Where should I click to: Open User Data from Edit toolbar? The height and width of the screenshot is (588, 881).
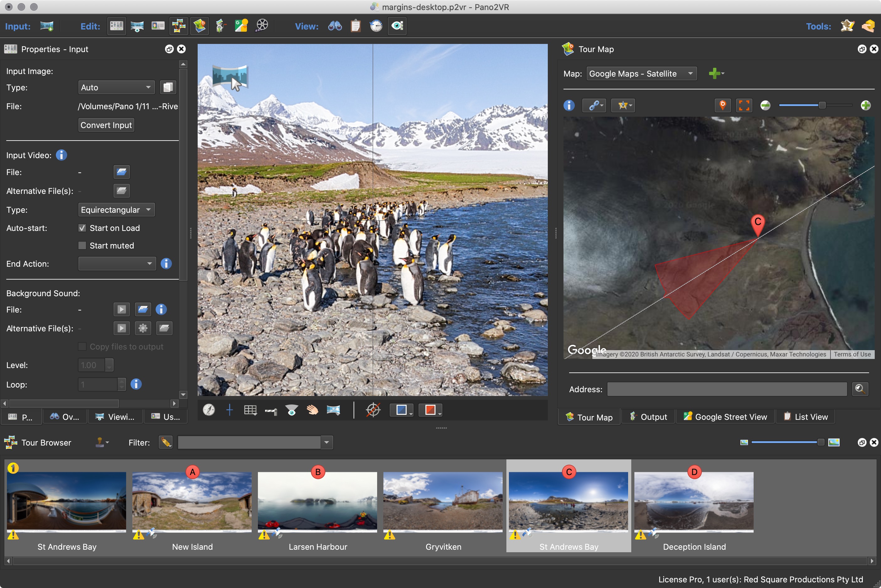(x=158, y=26)
